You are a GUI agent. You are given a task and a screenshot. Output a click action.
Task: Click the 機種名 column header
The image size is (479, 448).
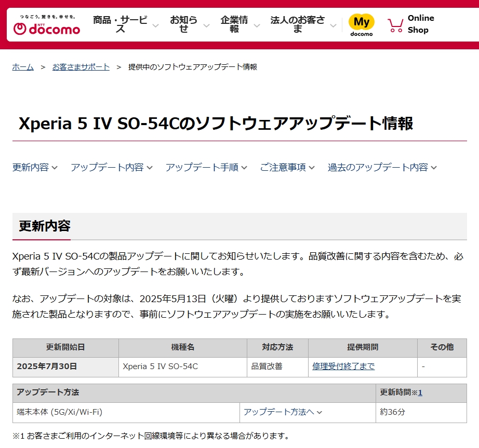click(x=183, y=348)
